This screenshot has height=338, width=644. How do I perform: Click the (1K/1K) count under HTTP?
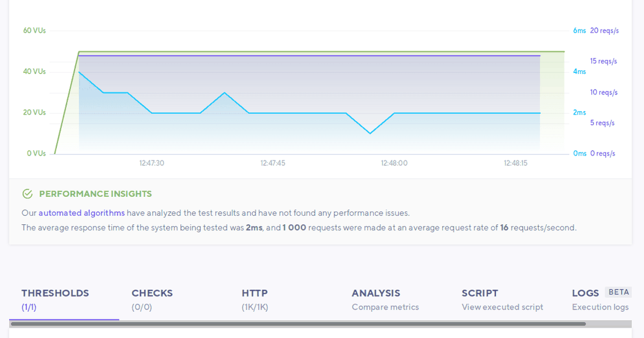pos(255,307)
